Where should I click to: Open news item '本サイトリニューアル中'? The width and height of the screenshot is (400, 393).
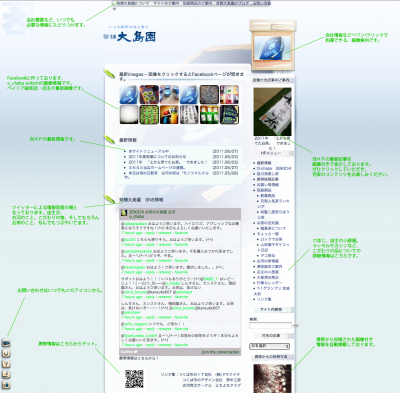(x=149, y=151)
